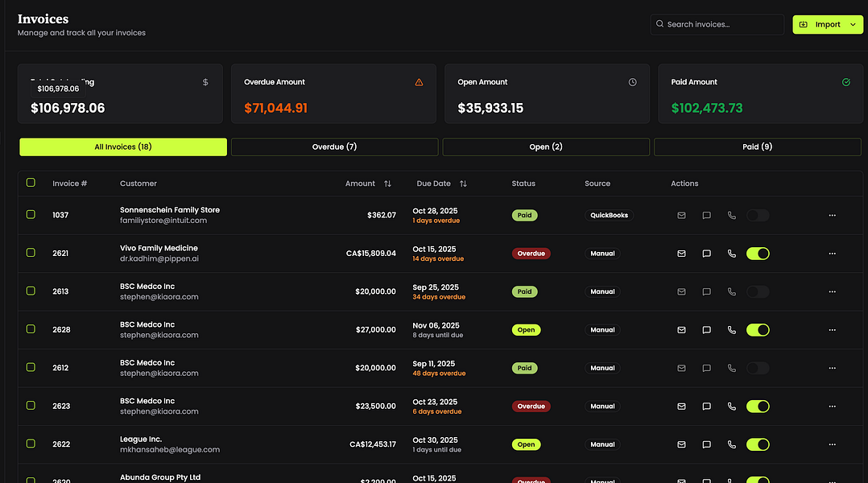View the Paid (9) tab

point(757,147)
